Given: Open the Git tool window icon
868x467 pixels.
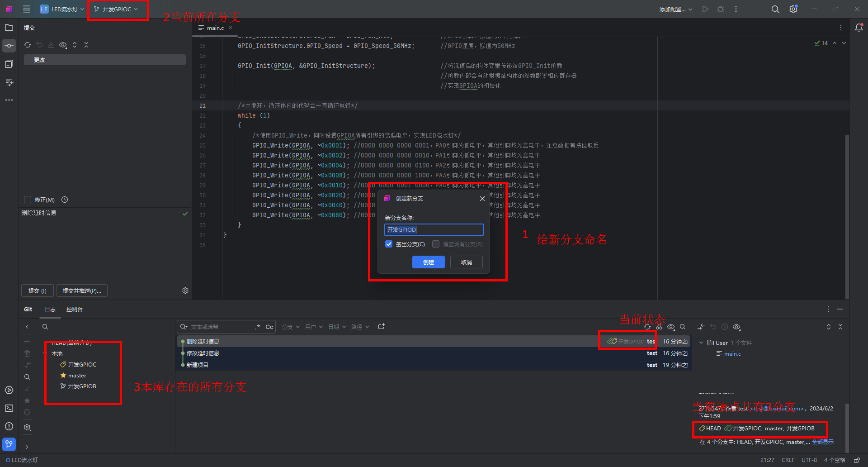Looking at the screenshot, I should pos(9,444).
